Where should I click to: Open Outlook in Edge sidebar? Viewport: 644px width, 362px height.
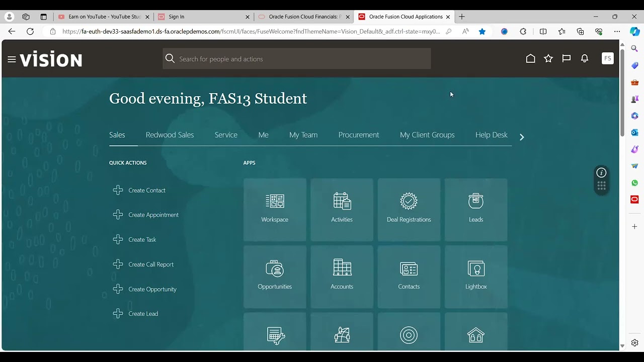pyautogui.click(x=634, y=132)
